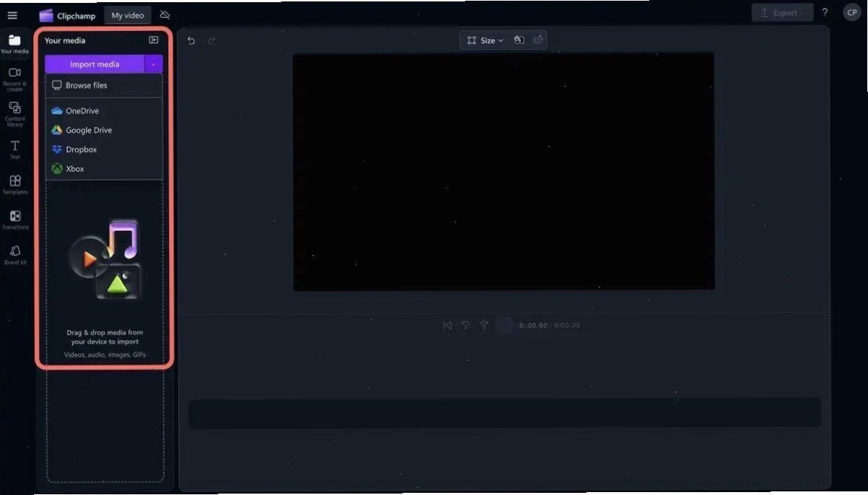Open the Your media sidebar tab
This screenshot has height=495, width=868.
coord(14,44)
